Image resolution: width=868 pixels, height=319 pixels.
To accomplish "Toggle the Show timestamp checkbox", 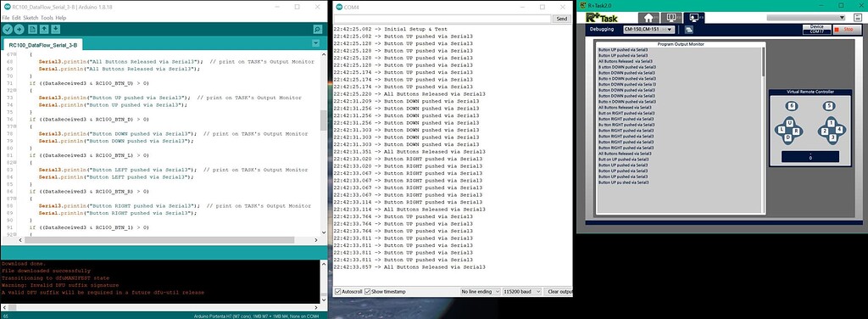I will [368, 291].
